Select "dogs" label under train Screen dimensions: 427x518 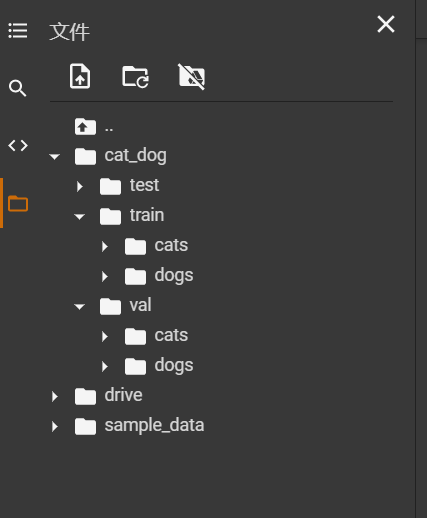pyautogui.click(x=174, y=276)
